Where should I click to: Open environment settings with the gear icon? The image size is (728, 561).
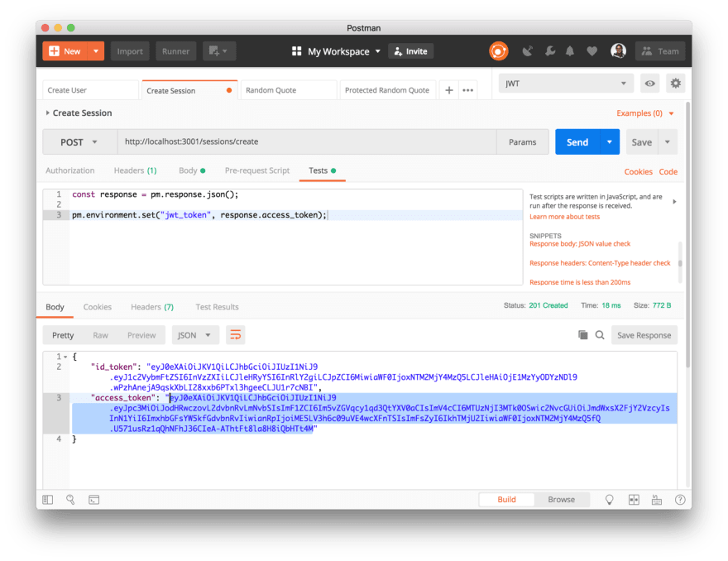click(676, 83)
